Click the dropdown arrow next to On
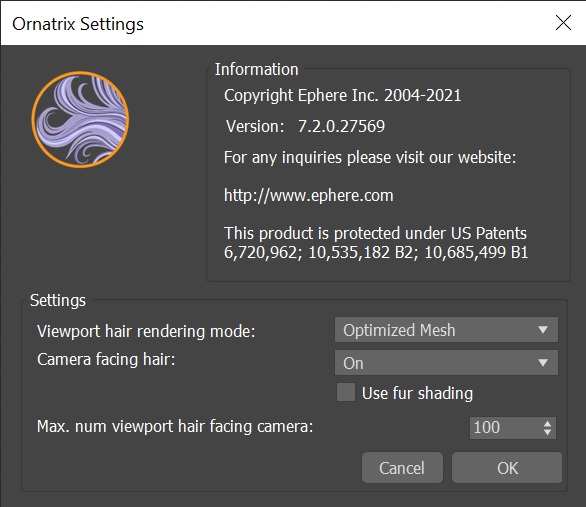Viewport: 586px width, 507px height. click(543, 362)
